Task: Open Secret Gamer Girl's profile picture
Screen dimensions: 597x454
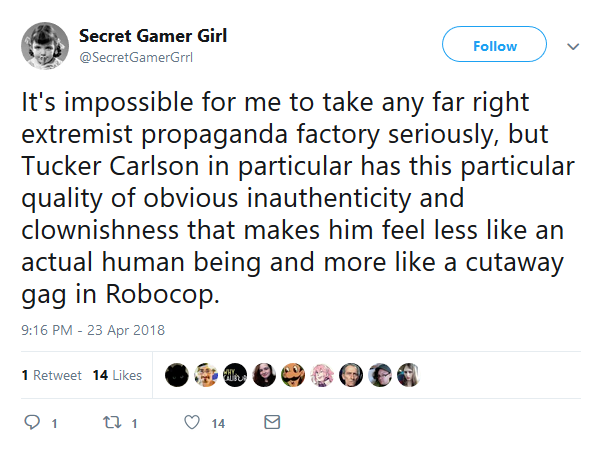Action: [45, 46]
